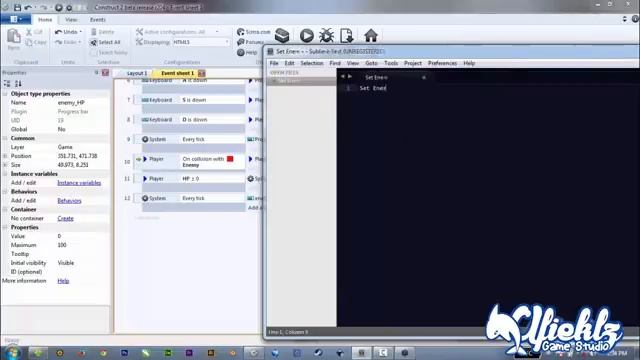Click the tab-forward arrow in Sublime Text
640x360 pixels.
coord(350,77)
